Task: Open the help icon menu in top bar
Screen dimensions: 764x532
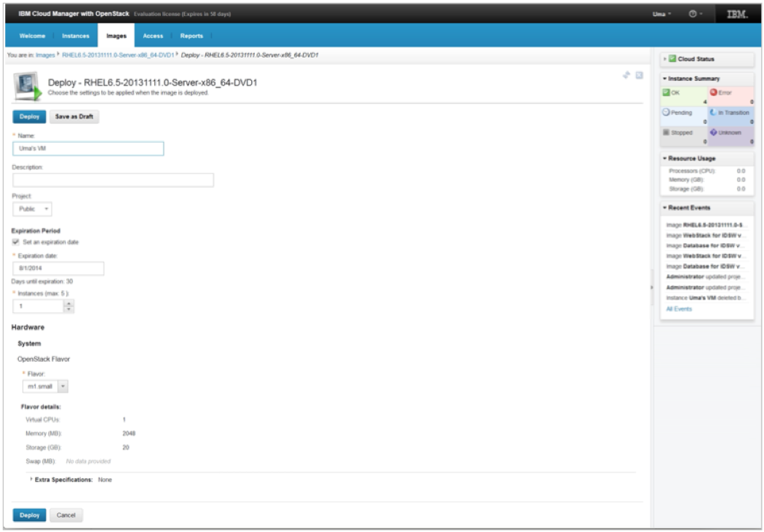Action: [696, 14]
